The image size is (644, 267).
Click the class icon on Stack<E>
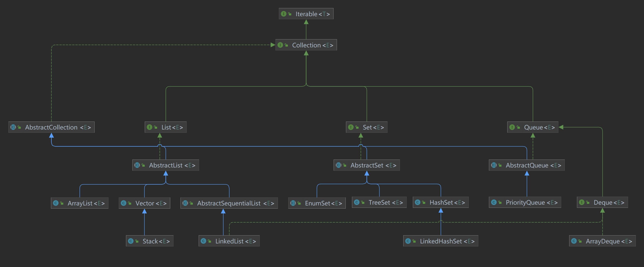(x=131, y=241)
